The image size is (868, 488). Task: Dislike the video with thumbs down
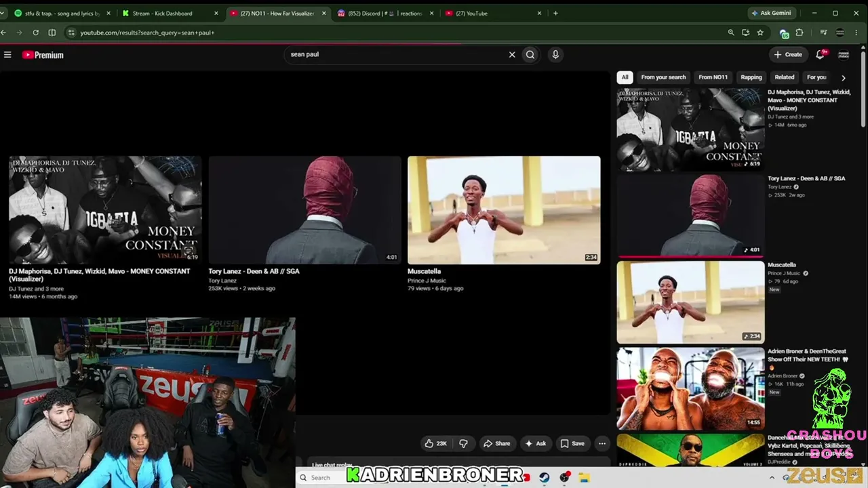(x=464, y=444)
